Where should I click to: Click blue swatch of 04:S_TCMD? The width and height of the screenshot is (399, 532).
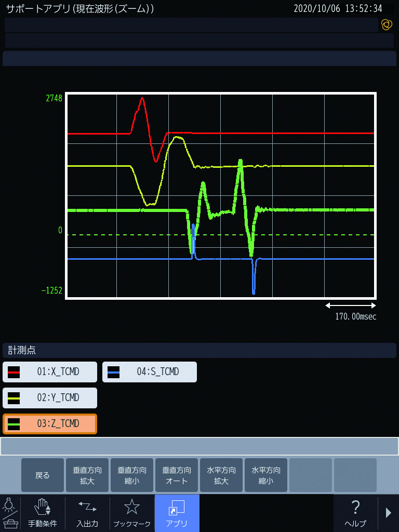click(114, 372)
